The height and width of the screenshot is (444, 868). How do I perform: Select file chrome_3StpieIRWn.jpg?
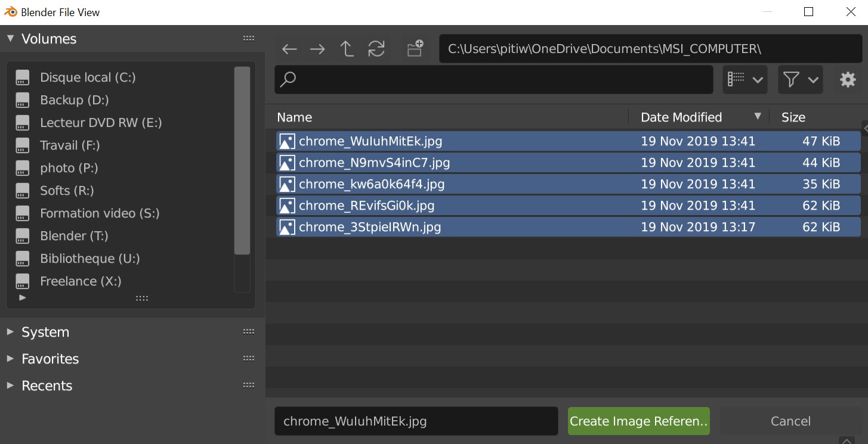point(568,227)
